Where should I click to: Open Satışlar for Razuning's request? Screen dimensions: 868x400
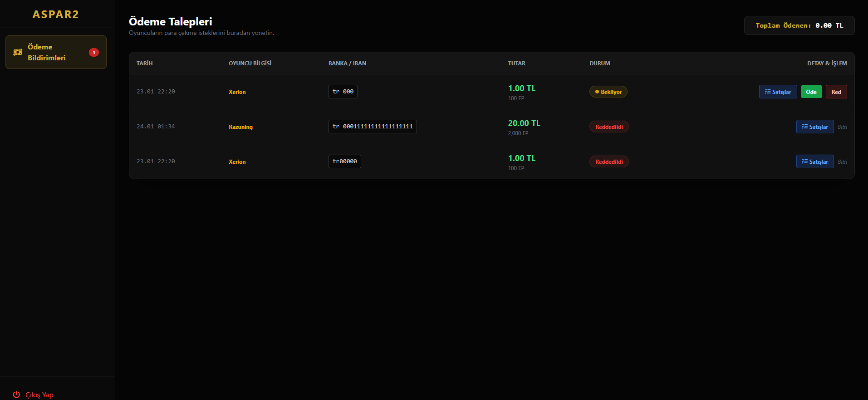click(814, 127)
